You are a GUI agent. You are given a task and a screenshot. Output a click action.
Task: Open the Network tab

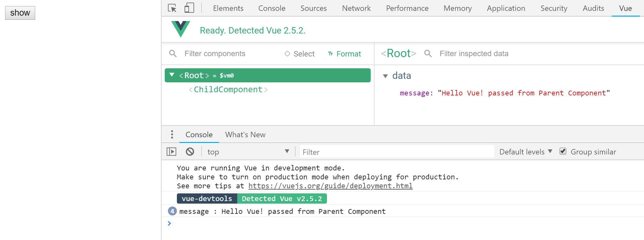[356, 8]
